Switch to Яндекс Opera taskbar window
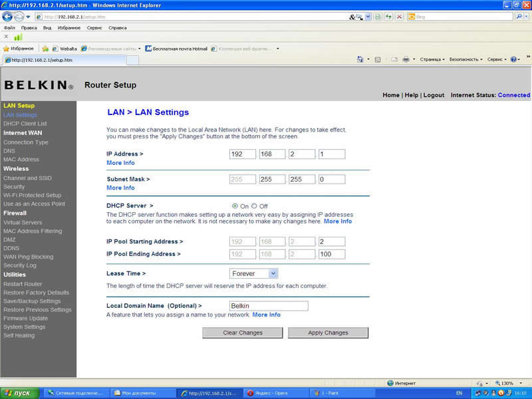 click(275, 393)
